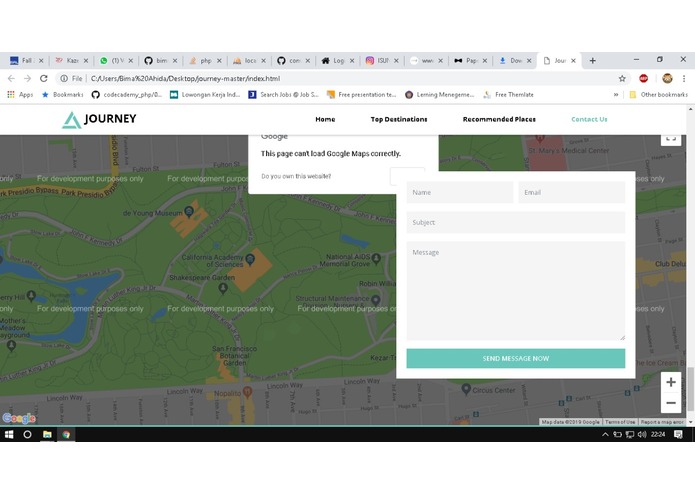Screen dimensions: 695x494
Task: Click National AIDS Memorial Grove pin
Action: coord(376,258)
